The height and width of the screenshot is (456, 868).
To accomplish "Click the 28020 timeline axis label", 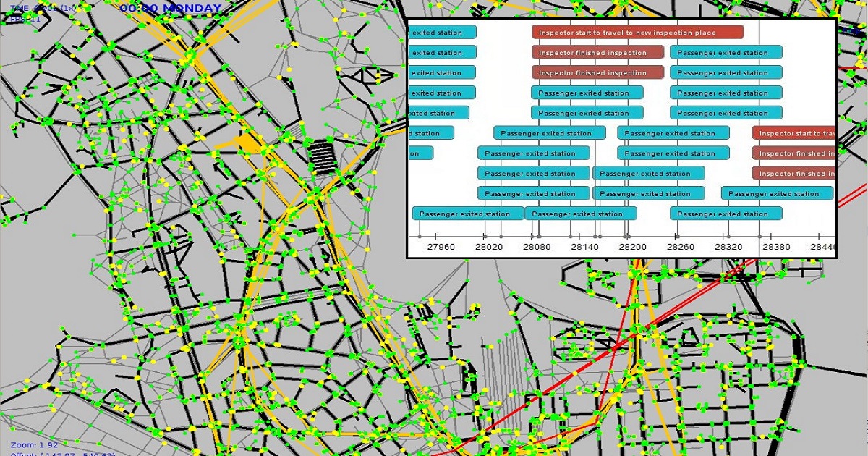I will tap(489, 247).
